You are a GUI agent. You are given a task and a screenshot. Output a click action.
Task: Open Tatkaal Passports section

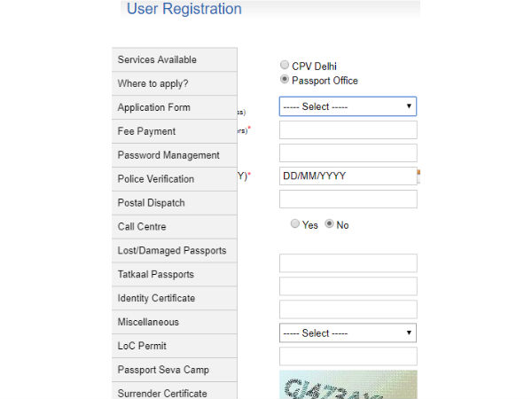pyautogui.click(x=175, y=275)
